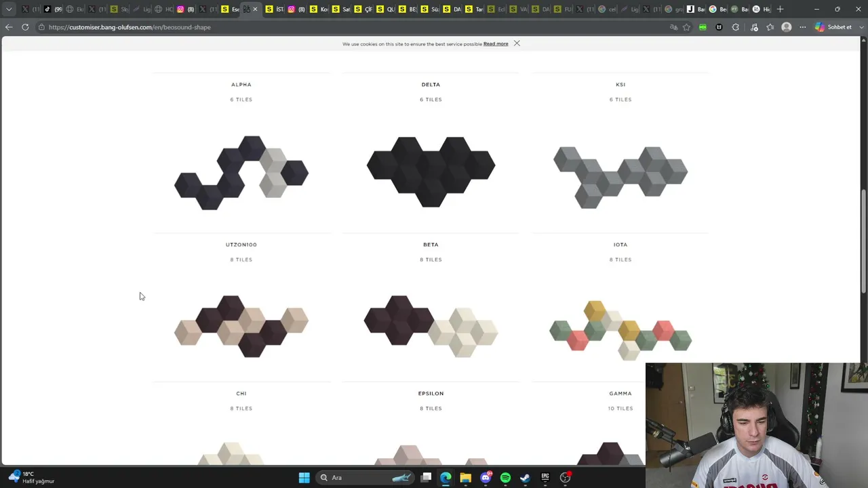Open the media control music-note icon
This screenshot has width=868, height=488.
(x=754, y=27)
